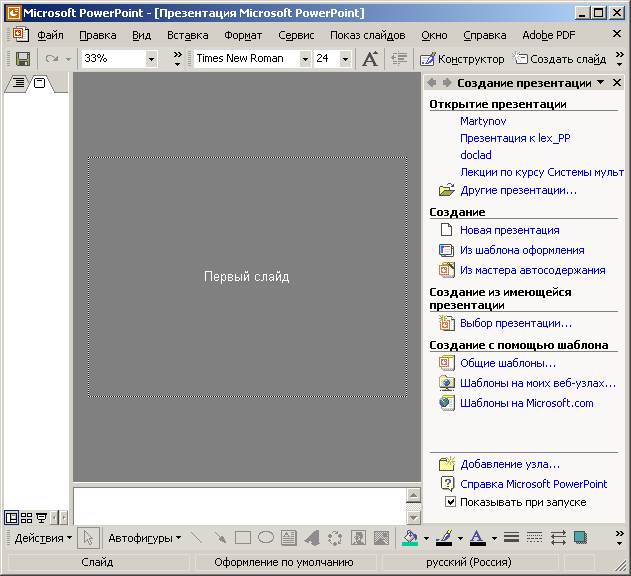Open the Вставка menu
This screenshot has width=631, height=576.
pos(188,35)
